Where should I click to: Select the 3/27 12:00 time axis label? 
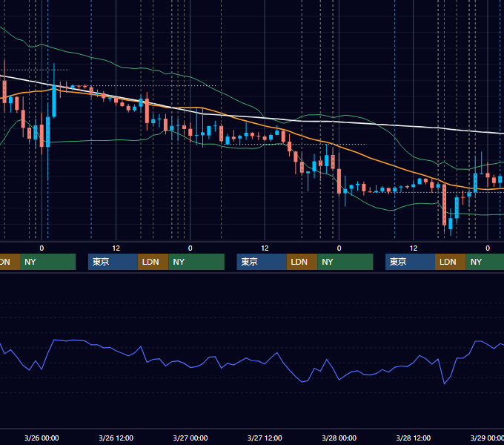coord(265,438)
